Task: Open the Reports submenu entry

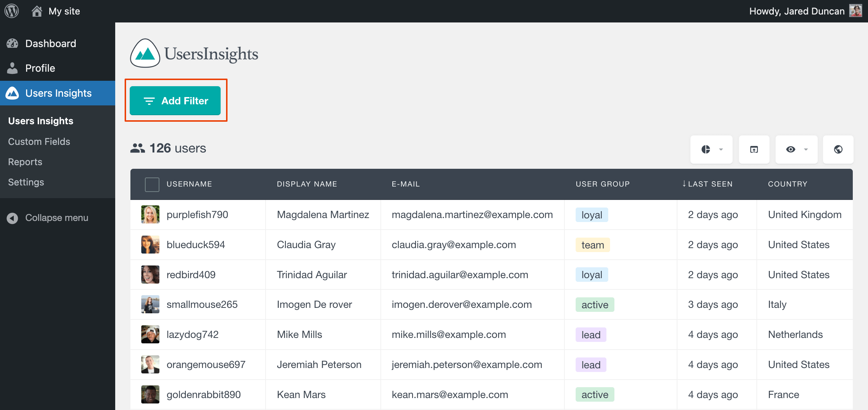Action: pyautogui.click(x=25, y=162)
